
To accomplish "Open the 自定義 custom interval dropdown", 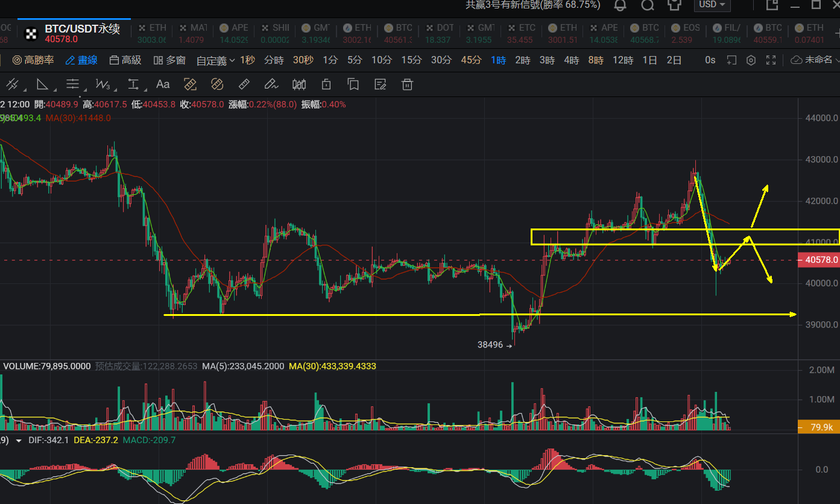I will tap(216, 60).
